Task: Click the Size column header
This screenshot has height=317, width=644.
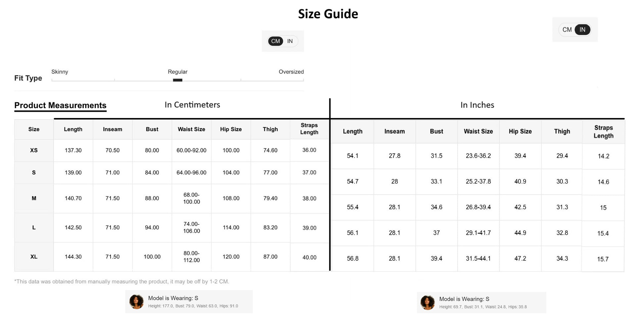Action: 34,129
